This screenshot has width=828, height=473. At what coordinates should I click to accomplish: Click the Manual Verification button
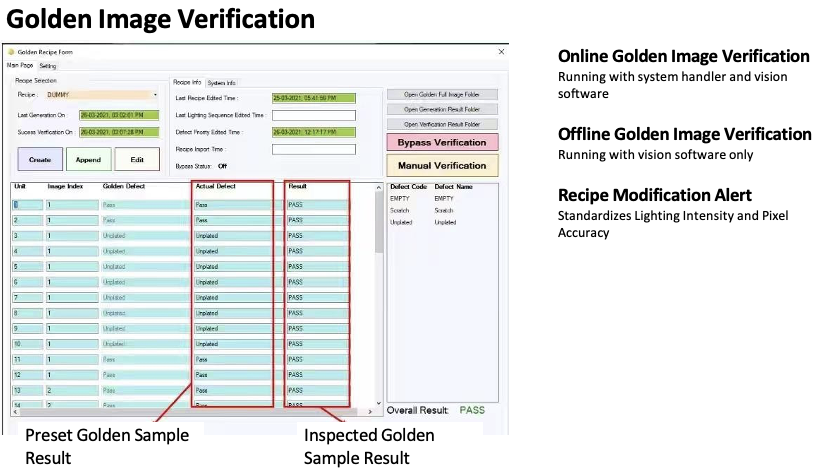[442, 165]
